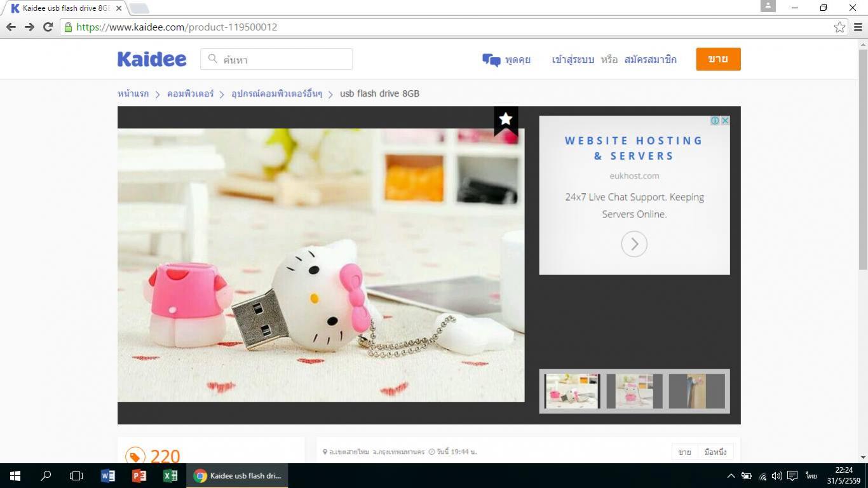Open the คอมพิวเตอร์ breadcrumb category
Image resolution: width=868 pixels, height=488 pixels.
pyautogui.click(x=191, y=93)
